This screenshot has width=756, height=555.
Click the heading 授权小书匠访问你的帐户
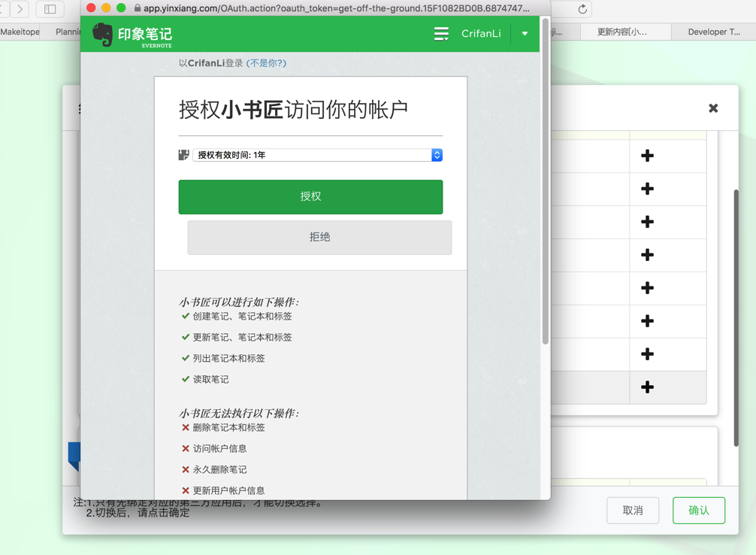point(293,110)
